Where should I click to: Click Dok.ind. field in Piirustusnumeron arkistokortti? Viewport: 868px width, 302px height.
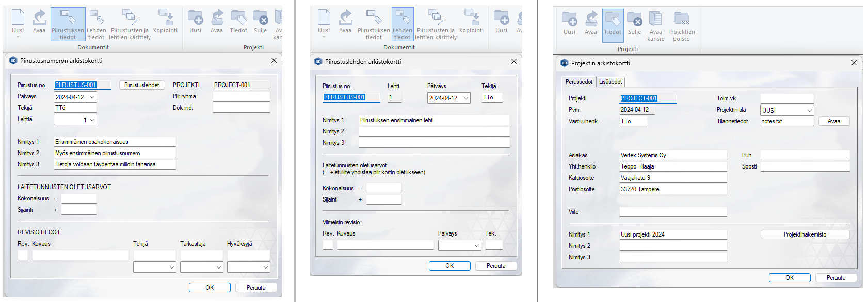(x=242, y=108)
